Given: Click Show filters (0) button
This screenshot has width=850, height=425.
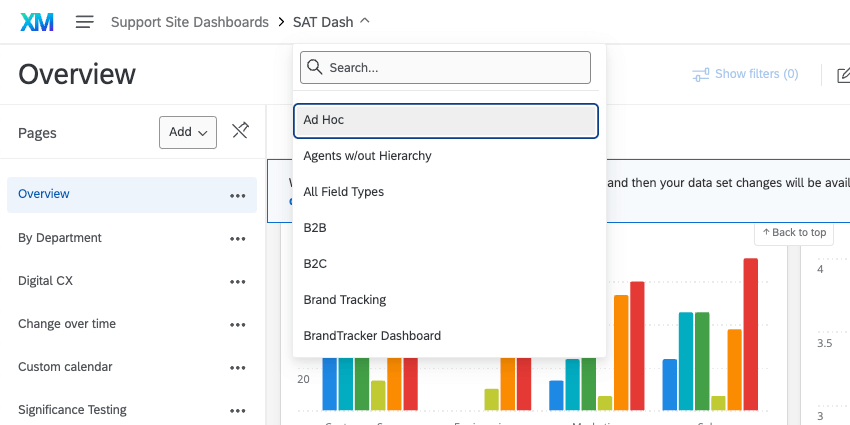Looking at the screenshot, I should (745, 74).
